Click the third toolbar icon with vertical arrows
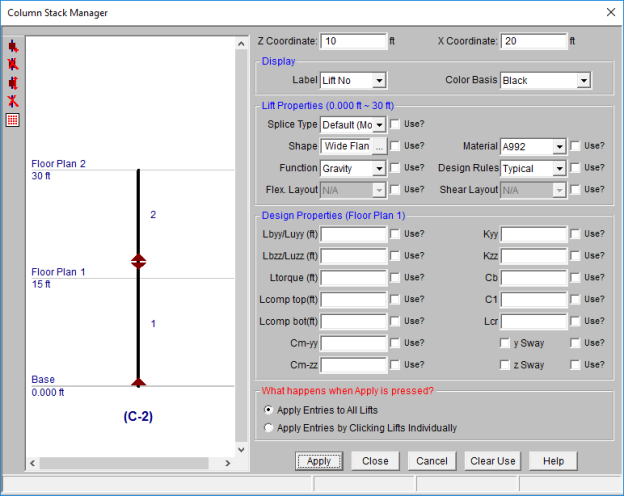Screen dimensions: 624x496 click(13, 82)
